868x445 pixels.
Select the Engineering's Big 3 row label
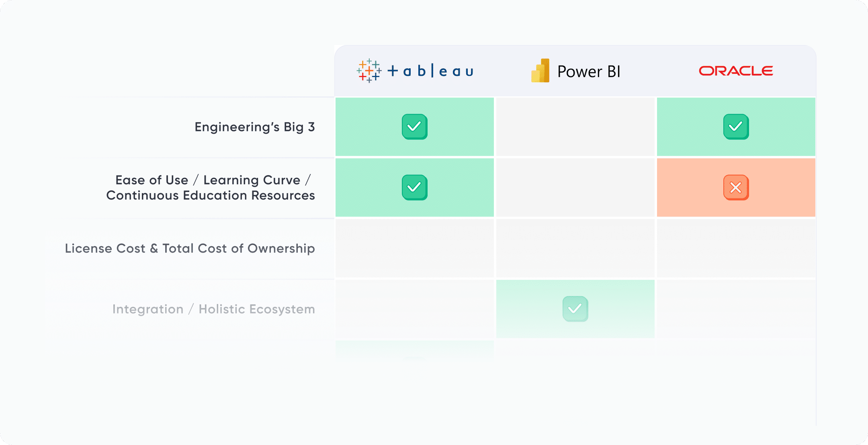pos(254,127)
